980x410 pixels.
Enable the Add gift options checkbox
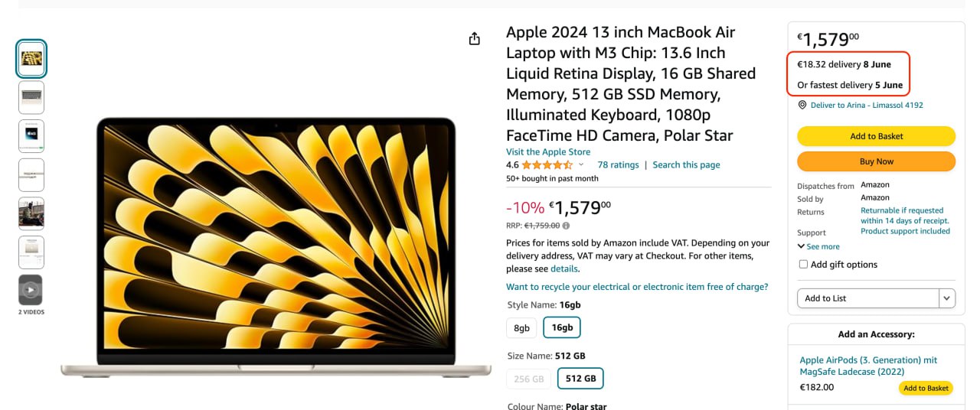coord(803,265)
